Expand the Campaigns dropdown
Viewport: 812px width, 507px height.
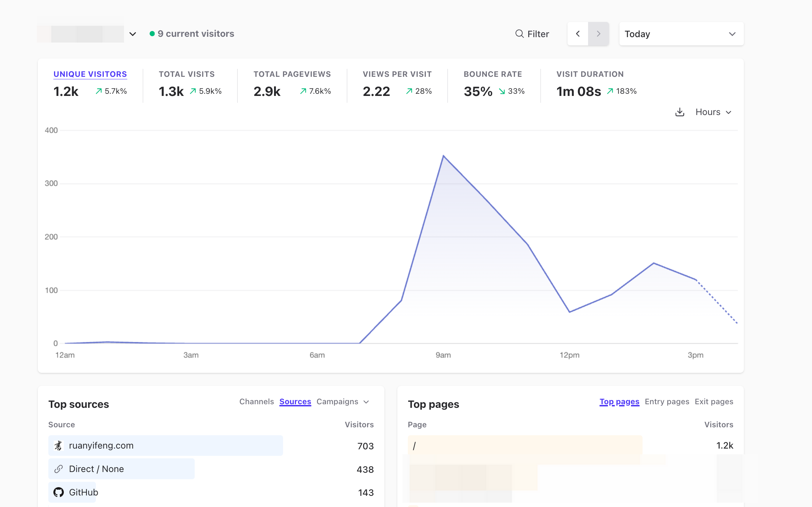343,402
